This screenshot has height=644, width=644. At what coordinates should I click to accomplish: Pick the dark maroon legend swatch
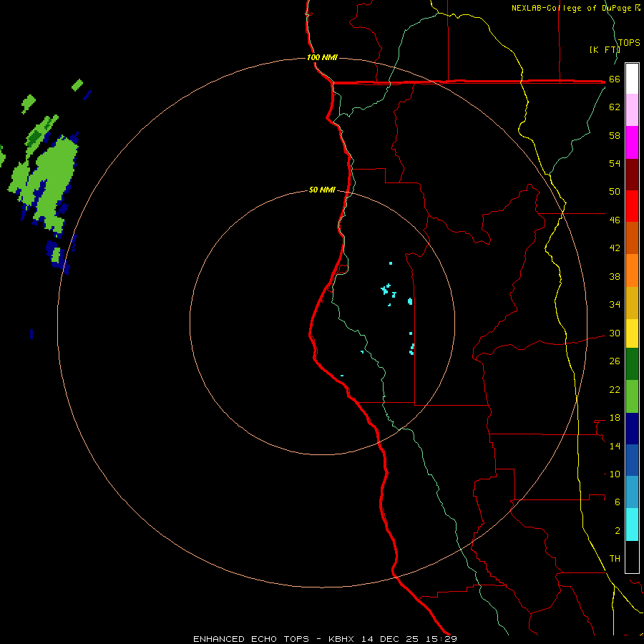[632, 175]
